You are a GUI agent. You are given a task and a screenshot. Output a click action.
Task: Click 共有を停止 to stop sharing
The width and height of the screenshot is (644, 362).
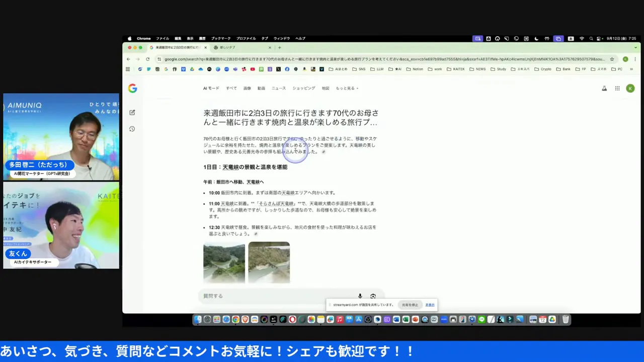(410, 305)
